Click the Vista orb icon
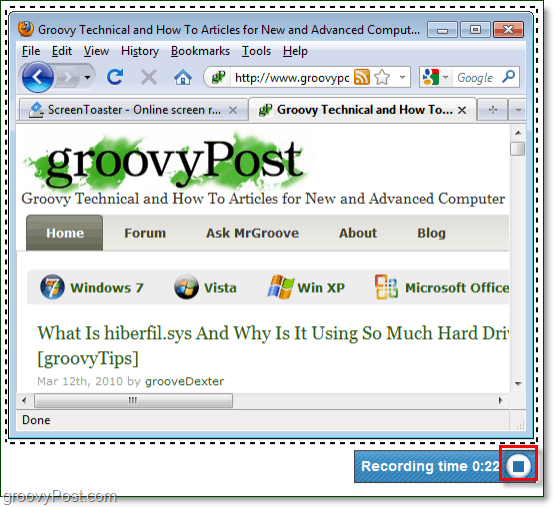 click(186, 287)
